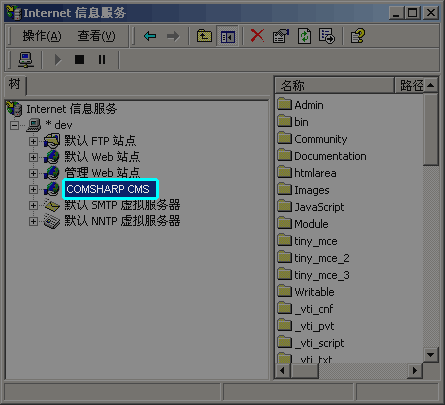
Task: Expand the 默认 FTP 站点 node
Action: (33, 141)
